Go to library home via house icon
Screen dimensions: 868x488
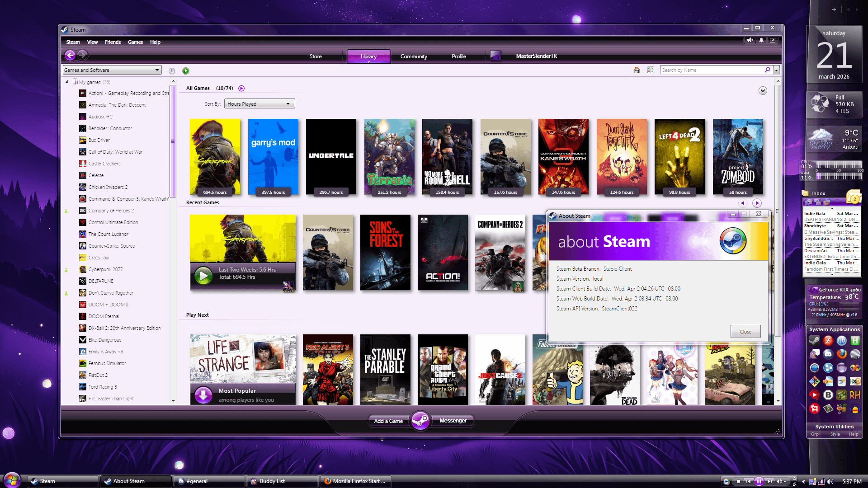coord(637,70)
